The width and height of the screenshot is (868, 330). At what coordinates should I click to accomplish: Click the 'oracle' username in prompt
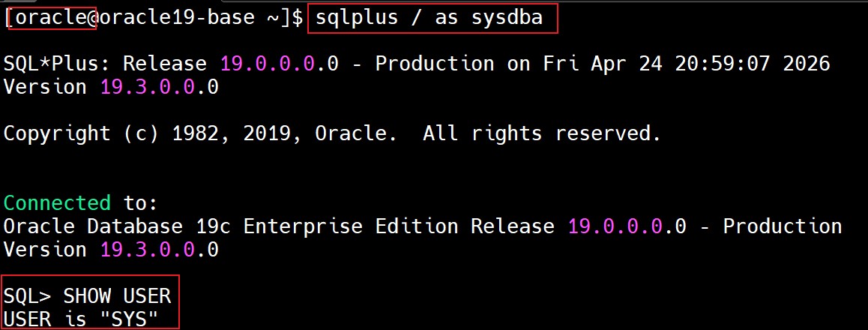53,18
